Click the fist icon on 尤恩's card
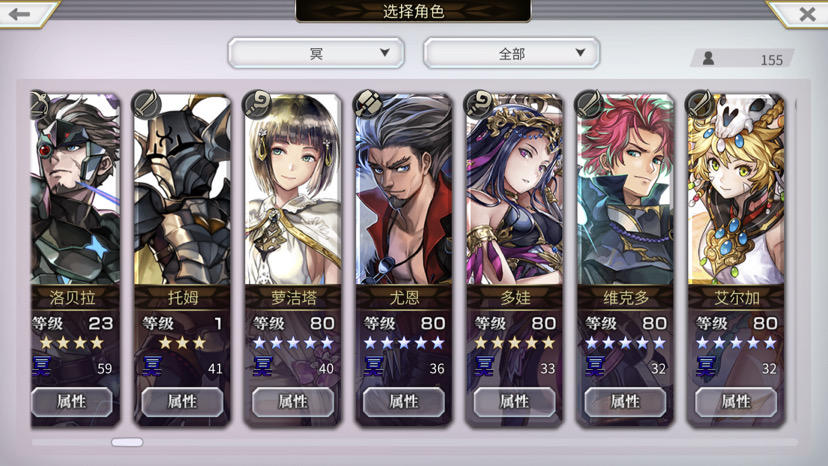Screen dimensions: 828x466 coord(368,104)
